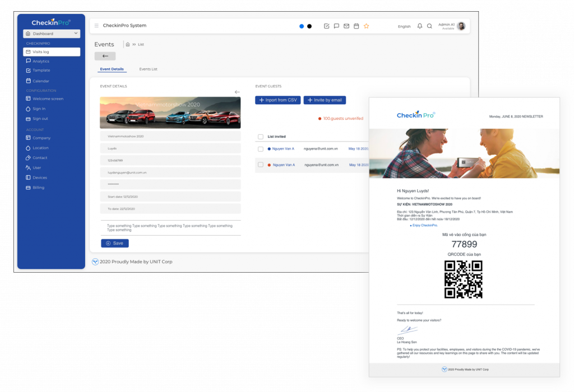This screenshot has width=574, height=392.
Task: Open User in sidebar
Action: 33,167
